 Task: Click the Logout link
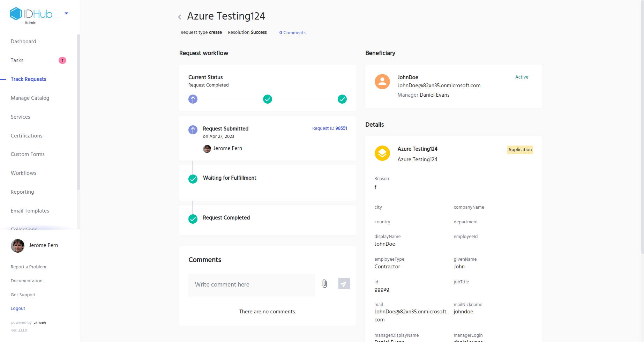tap(18, 308)
